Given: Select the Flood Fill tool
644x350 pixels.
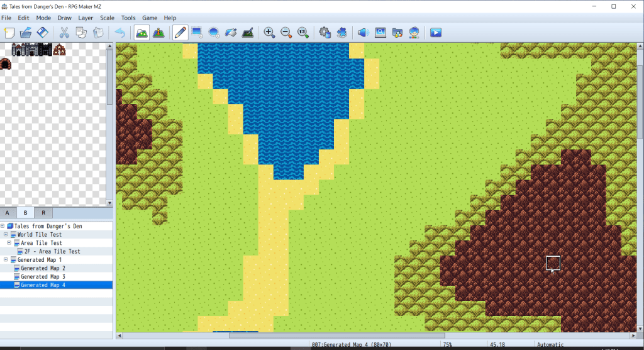Looking at the screenshot, I should [231, 32].
